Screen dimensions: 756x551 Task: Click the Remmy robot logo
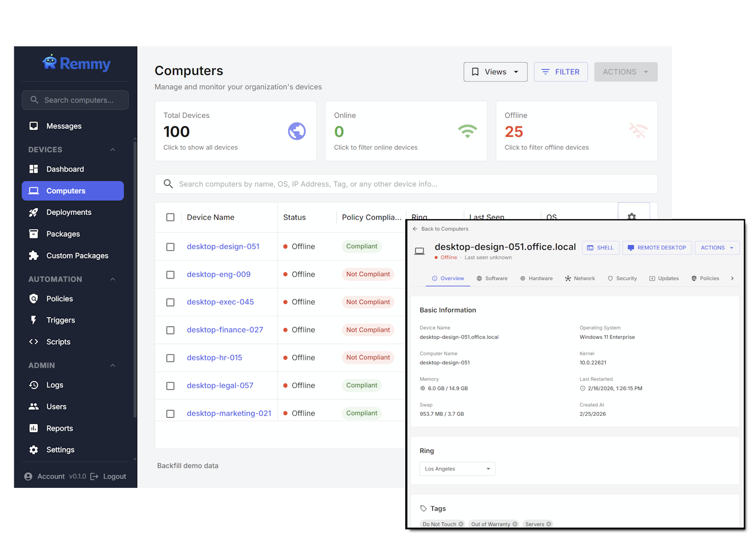click(50, 62)
